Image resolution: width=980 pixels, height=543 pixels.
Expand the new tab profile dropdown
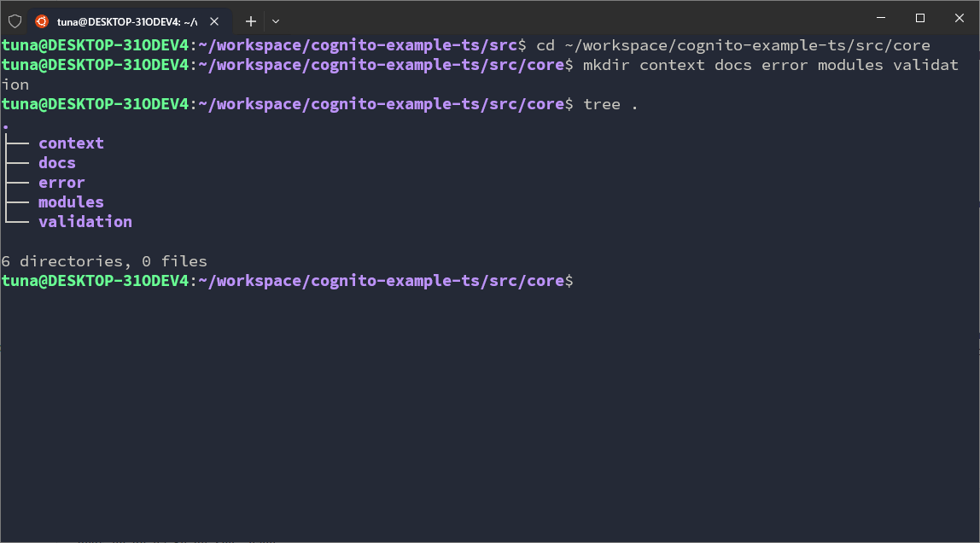point(276,20)
